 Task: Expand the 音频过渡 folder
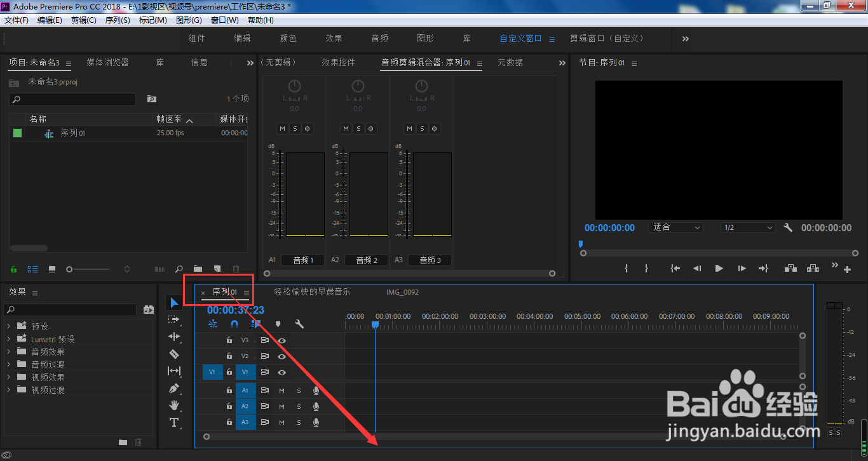pos(8,364)
